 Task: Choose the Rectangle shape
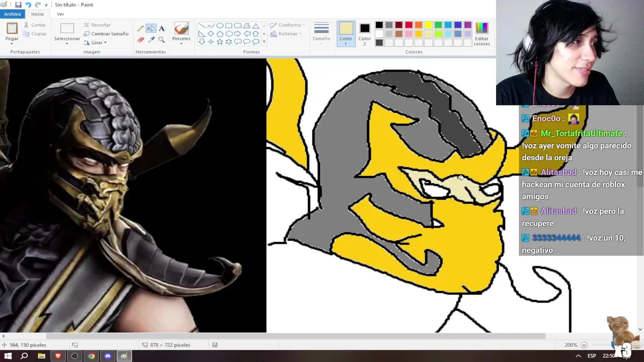229,26
